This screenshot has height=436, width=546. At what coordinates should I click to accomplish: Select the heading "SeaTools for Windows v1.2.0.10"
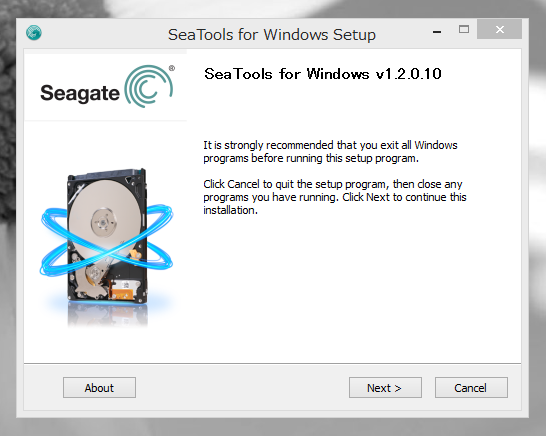(x=323, y=74)
